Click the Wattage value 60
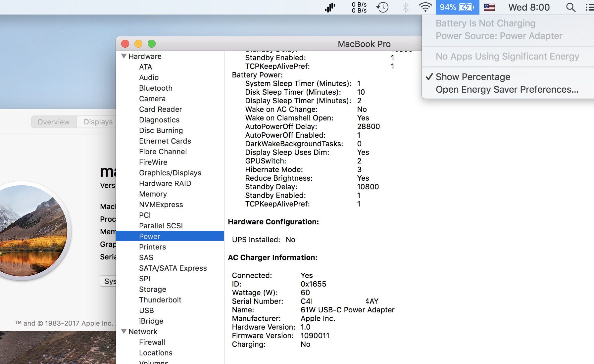Image resolution: width=594 pixels, height=364 pixels. pyautogui.click(x=305, y=293)
